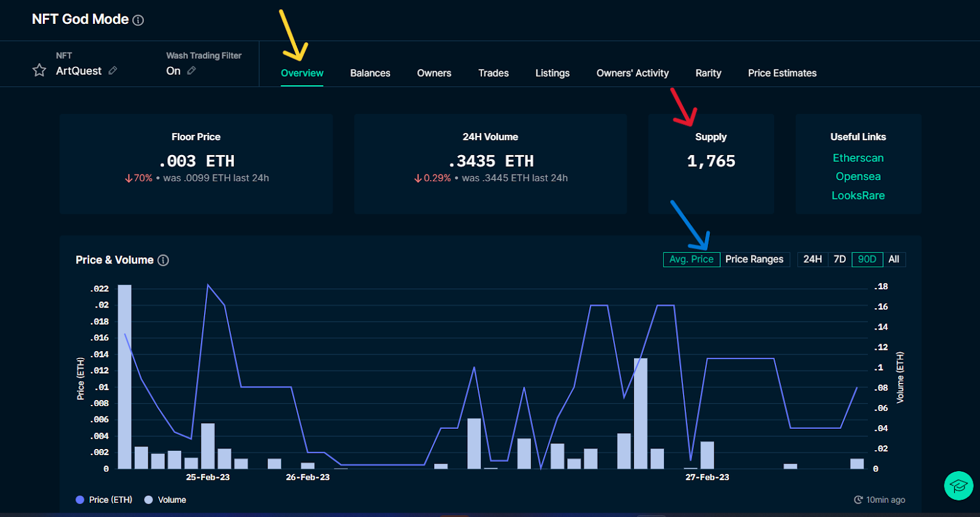Open the Balances tab
This screenshot has height=517, width=980.
[370, 73]
